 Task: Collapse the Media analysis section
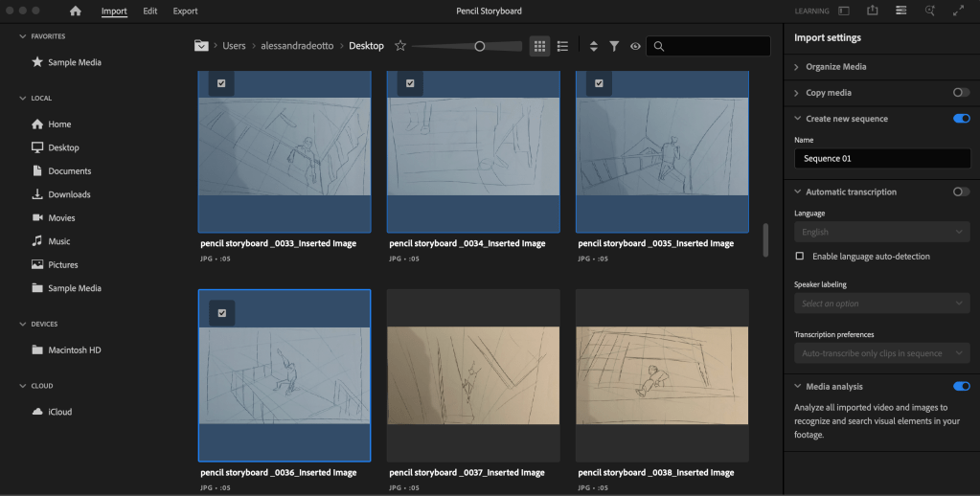[797, 387]
